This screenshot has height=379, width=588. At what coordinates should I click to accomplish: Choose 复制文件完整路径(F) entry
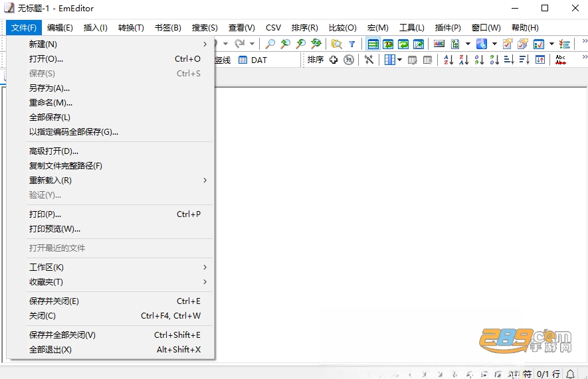[x=111, y=165]
